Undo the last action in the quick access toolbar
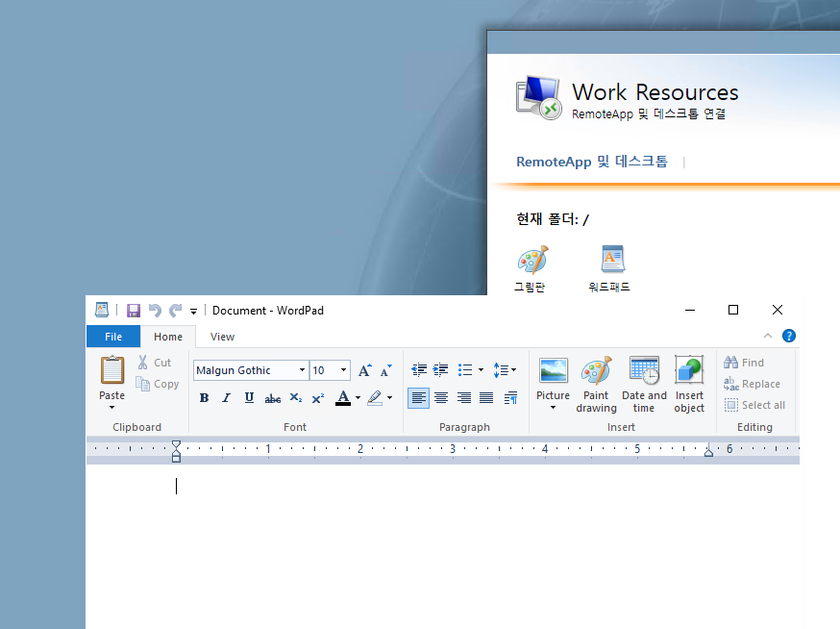 pos(155,311)
